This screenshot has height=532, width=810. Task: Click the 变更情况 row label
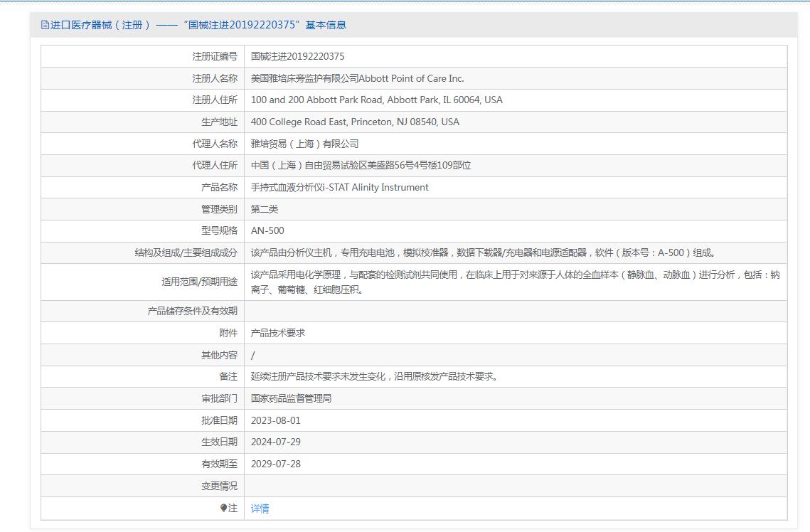pyautogui.click(x=220, y=486)
